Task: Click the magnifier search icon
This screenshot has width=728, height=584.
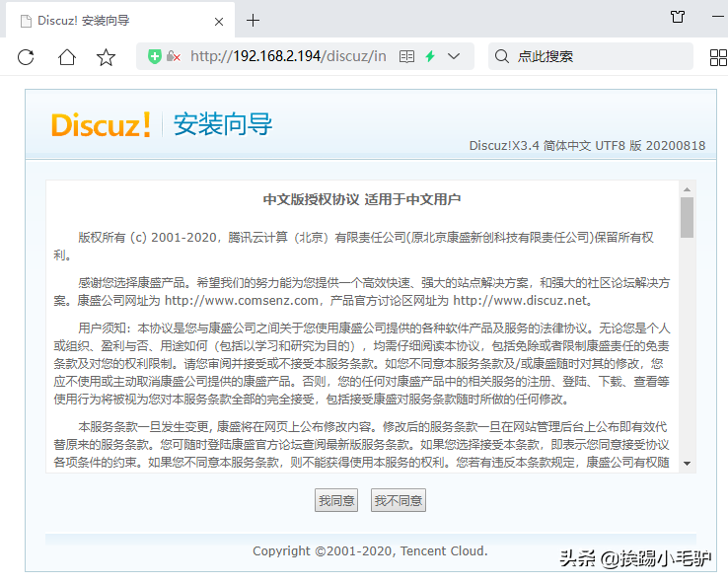Action: coord(502,56)
